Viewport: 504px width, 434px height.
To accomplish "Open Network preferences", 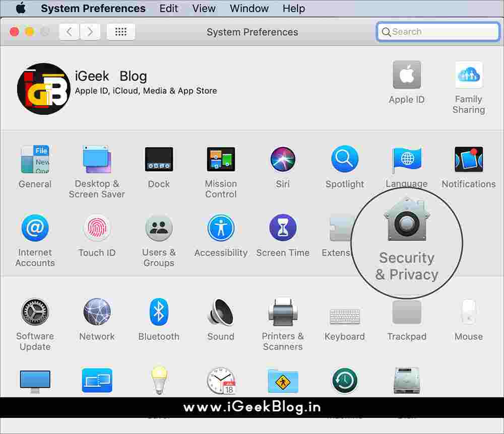I will click(x=97, y=319).
